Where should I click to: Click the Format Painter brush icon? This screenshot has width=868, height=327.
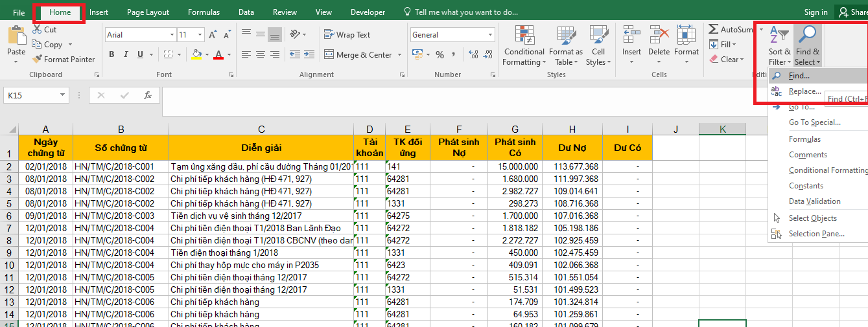(37, 60)
